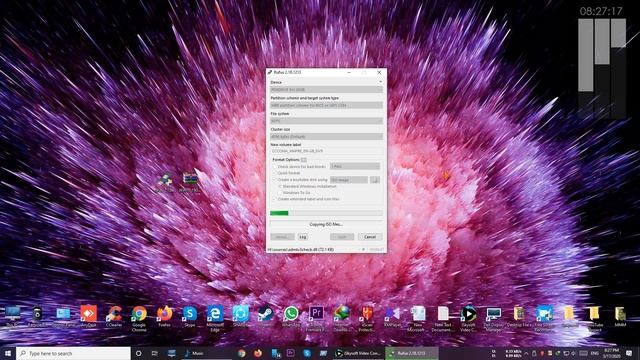Select Standard Windows installation radio option
The image size is (640, 360).
tap(280, 186)
